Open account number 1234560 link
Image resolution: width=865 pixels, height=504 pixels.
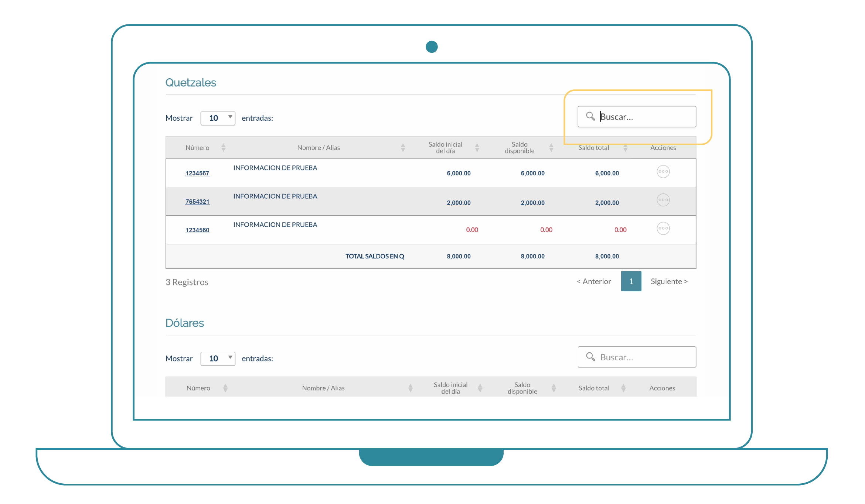(197, 230)
